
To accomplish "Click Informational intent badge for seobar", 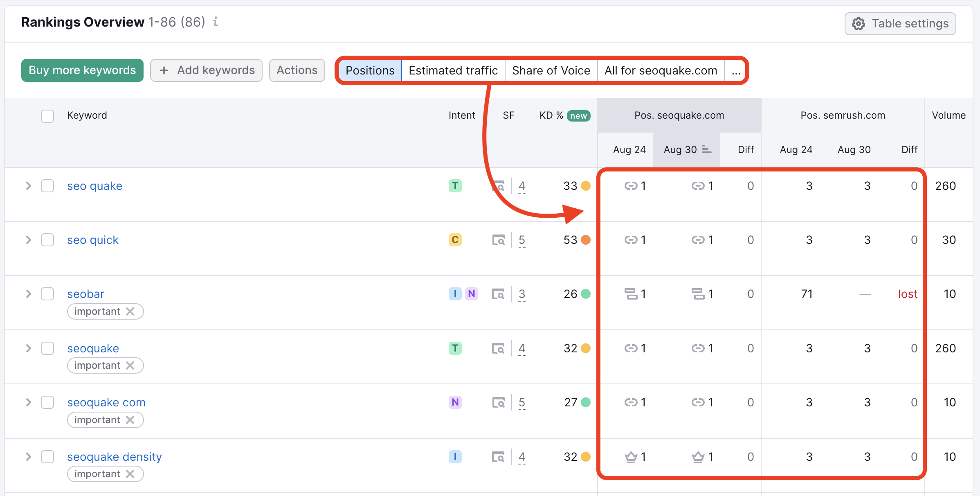I will click(x=455, y=294).
